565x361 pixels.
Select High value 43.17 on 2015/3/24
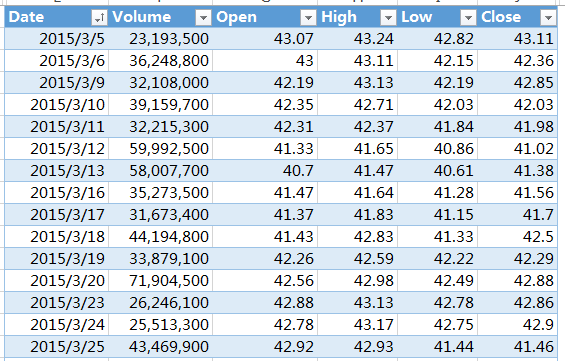tap(357, 324)
